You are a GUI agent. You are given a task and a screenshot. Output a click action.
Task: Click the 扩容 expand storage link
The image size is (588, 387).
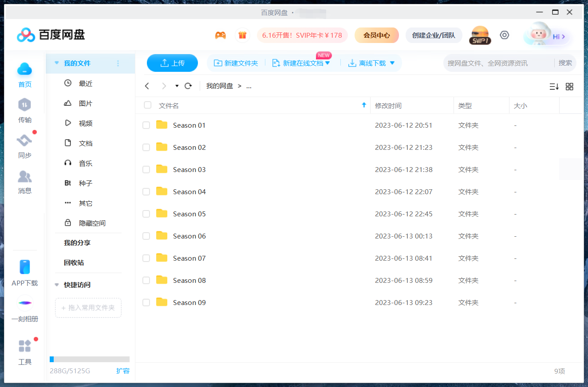tap(122, 371)
